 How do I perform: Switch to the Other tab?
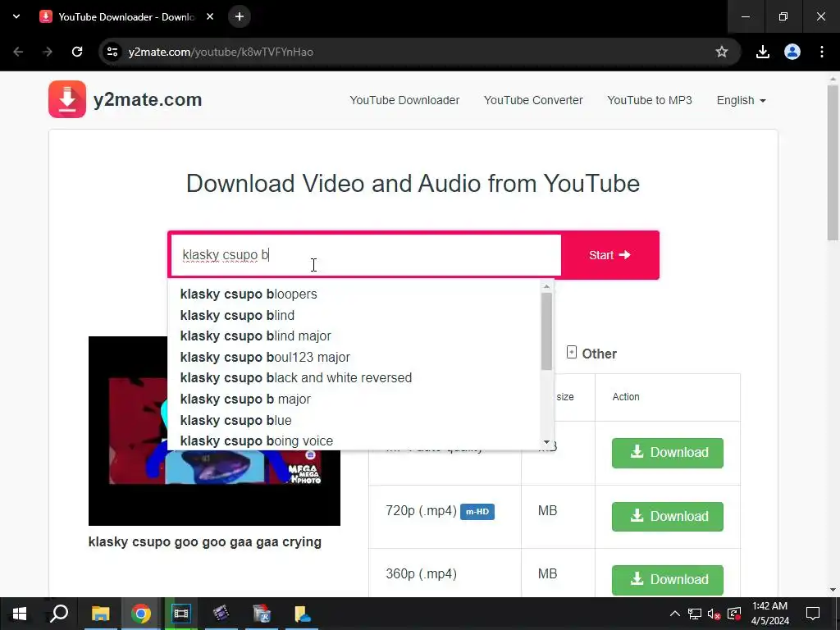tap(591, 354)
